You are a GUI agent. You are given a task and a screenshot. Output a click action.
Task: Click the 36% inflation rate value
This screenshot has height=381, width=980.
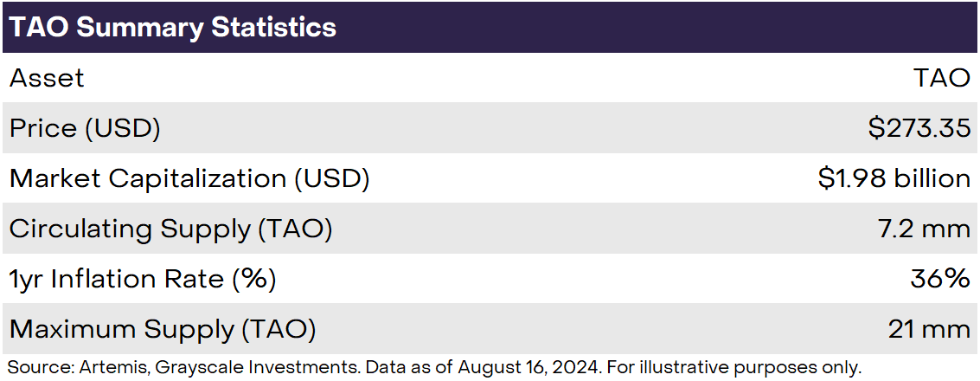940,279
